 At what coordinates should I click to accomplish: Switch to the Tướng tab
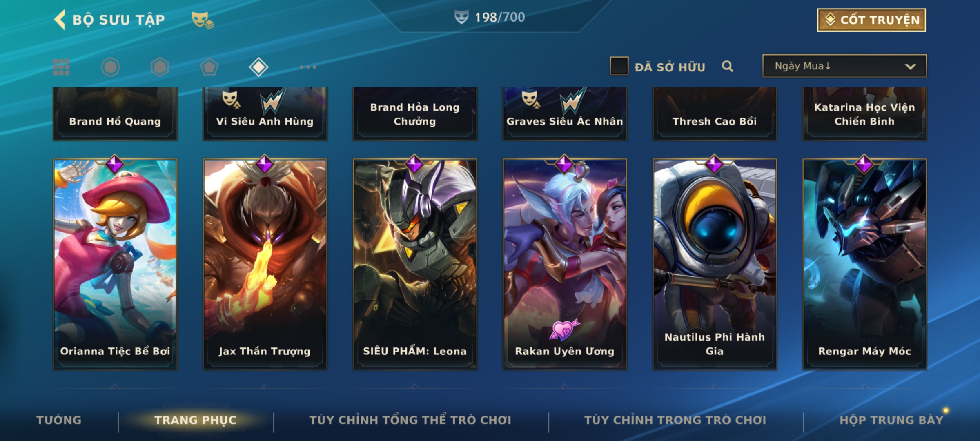click(x=59, y=420)
